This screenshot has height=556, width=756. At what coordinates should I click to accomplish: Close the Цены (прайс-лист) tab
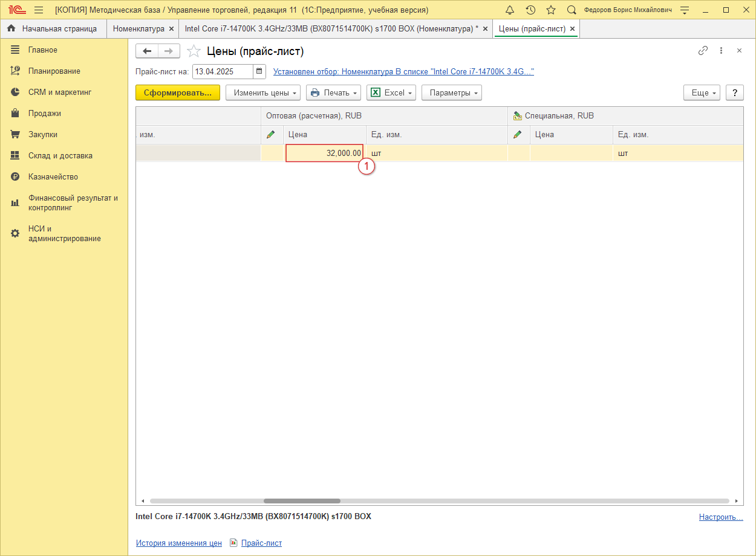pos(572,28)
